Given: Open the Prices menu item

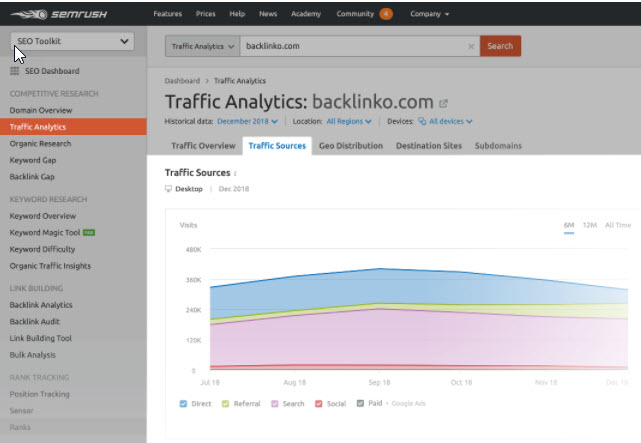Looking at the screenshot, I should click(205, 14).
